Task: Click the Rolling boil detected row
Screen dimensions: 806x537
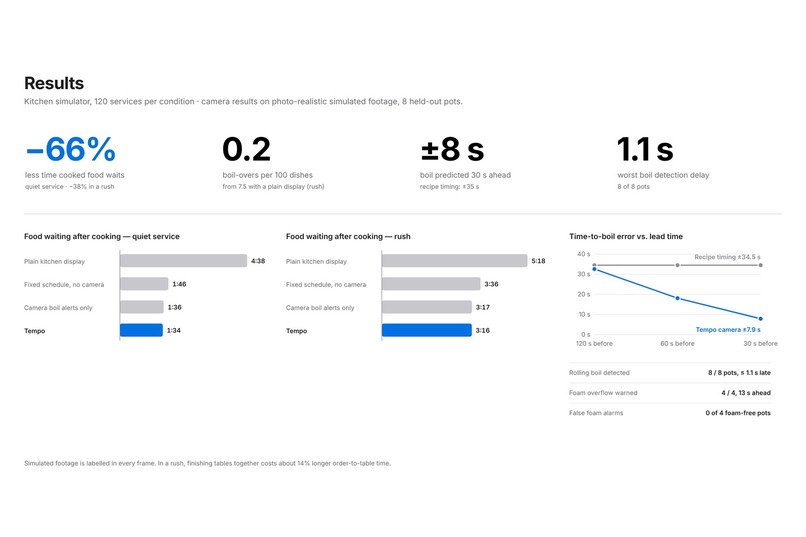Action: 670,373
